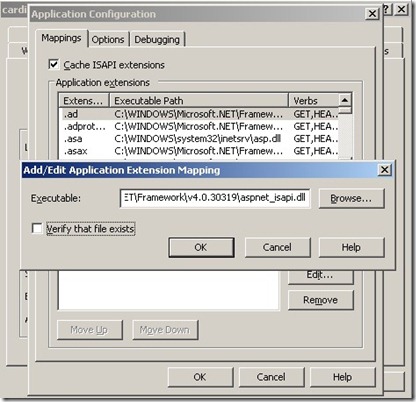Image resolution: width=416 pixels, height=402 pixels.
Task: Click the Edit... button for wildcard maps
Action: click(320, 276)
